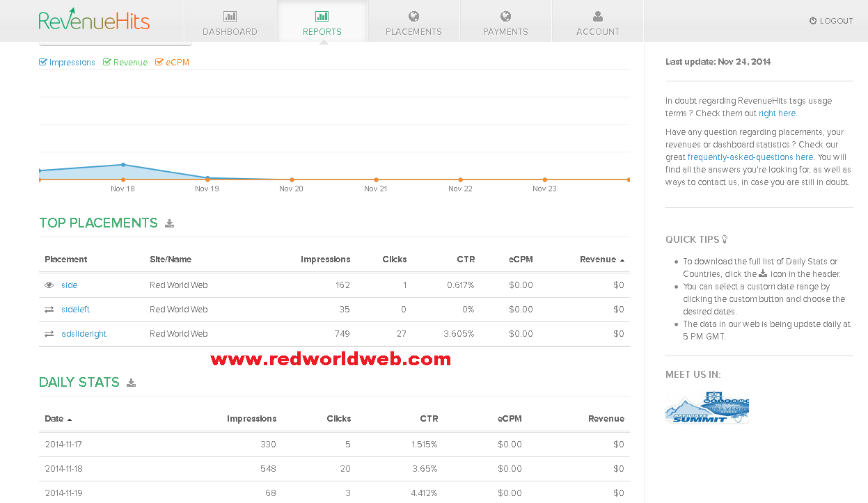Select the 2014-11-19 date cell
This screenshot has height=503, width=868.
pos(63,493)
